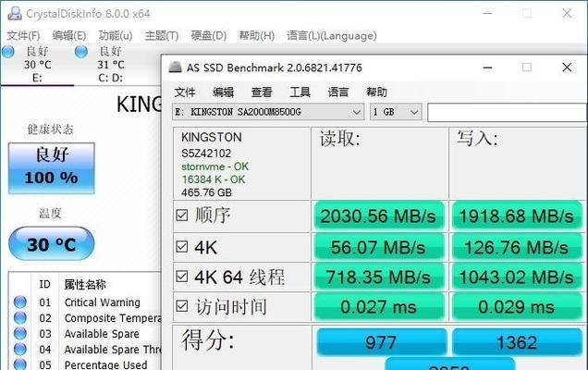
Task: Close the AS SSD Benchmark window
Action: coord(567,68)
